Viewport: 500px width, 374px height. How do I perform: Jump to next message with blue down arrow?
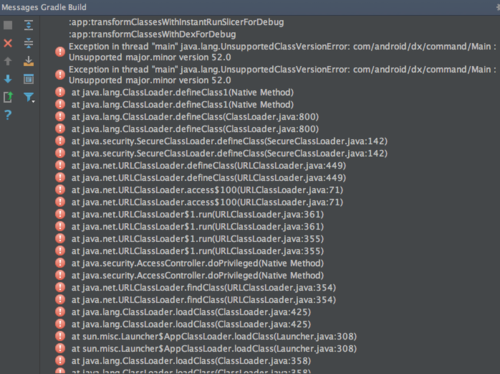(x=8, y=79)
